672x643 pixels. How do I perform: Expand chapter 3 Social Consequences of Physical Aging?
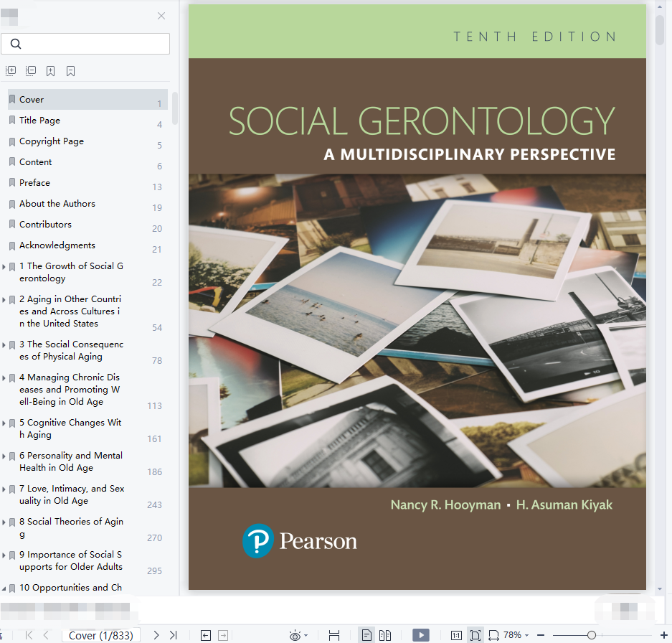[4, 345]
